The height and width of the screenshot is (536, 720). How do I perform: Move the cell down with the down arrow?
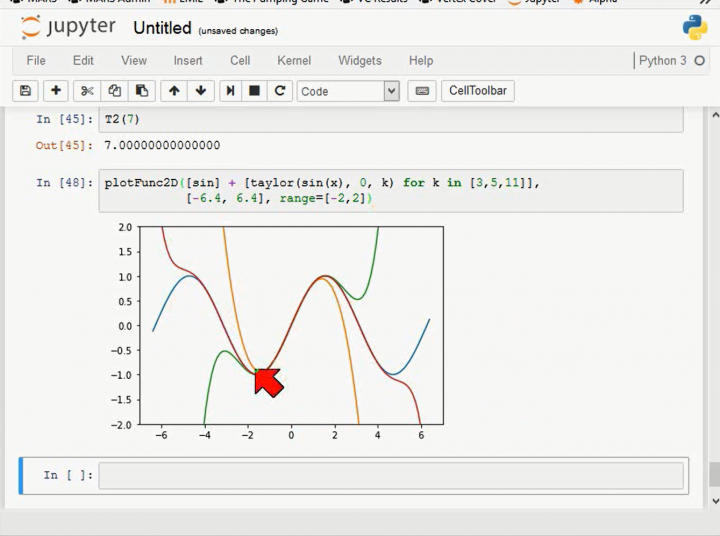click(201, 91)
